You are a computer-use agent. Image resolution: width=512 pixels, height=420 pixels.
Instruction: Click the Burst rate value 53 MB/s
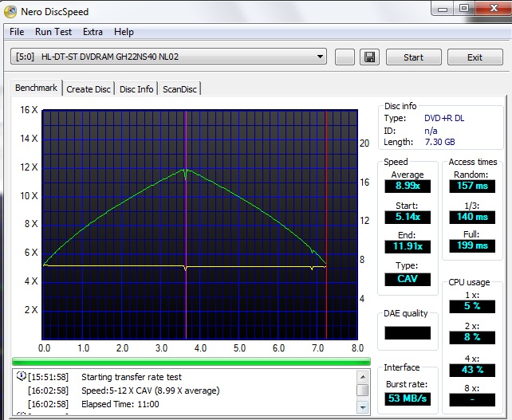coord(408,398)
